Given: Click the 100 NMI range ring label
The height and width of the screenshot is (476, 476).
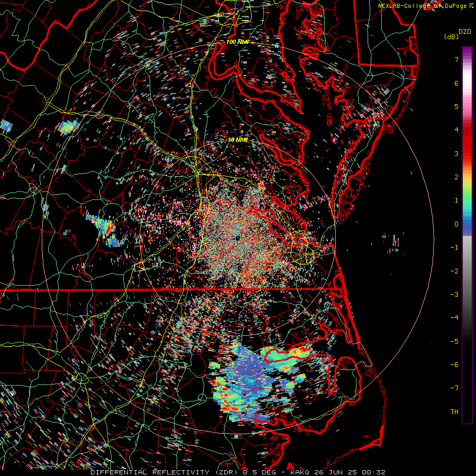Looking at the screenshot, I should [237, 42].
